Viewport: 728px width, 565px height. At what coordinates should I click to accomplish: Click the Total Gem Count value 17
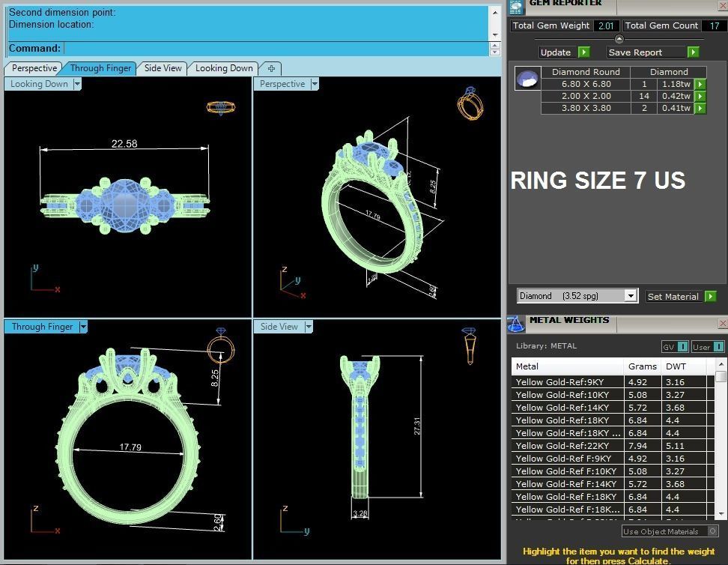pyautogui.click(x=714, y=26)
